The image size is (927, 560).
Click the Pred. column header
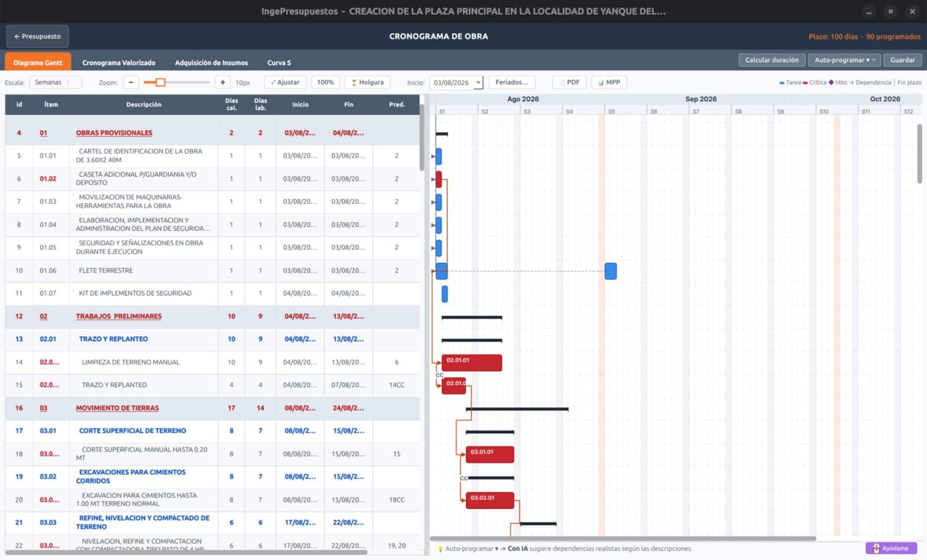pos(397,105)
